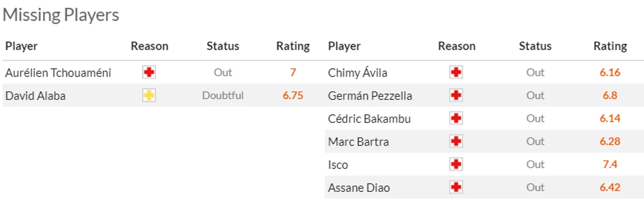Click red injury icon next to Chimy Ávila
Image resolution: width=644 pixels, height=203 pixels.
tap(456, 72)
